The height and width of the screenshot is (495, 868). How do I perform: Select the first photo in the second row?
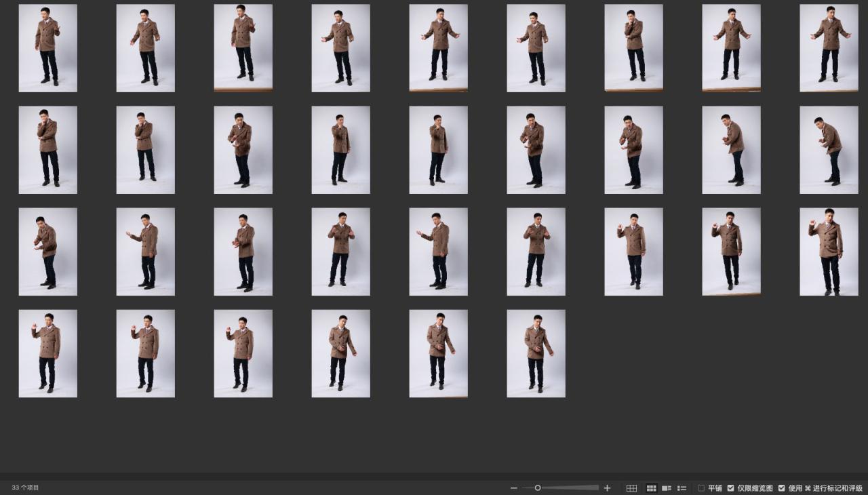(x=47, y=150)
